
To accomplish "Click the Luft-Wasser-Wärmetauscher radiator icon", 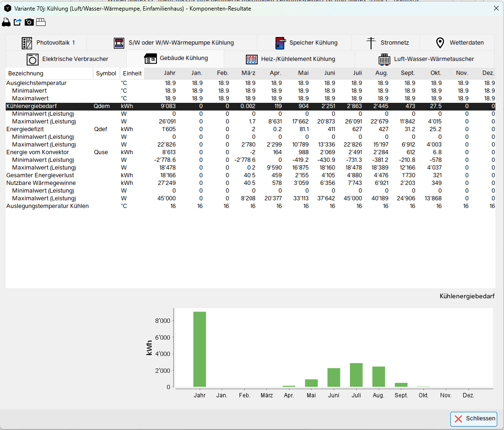I will [x=384, y=59].
